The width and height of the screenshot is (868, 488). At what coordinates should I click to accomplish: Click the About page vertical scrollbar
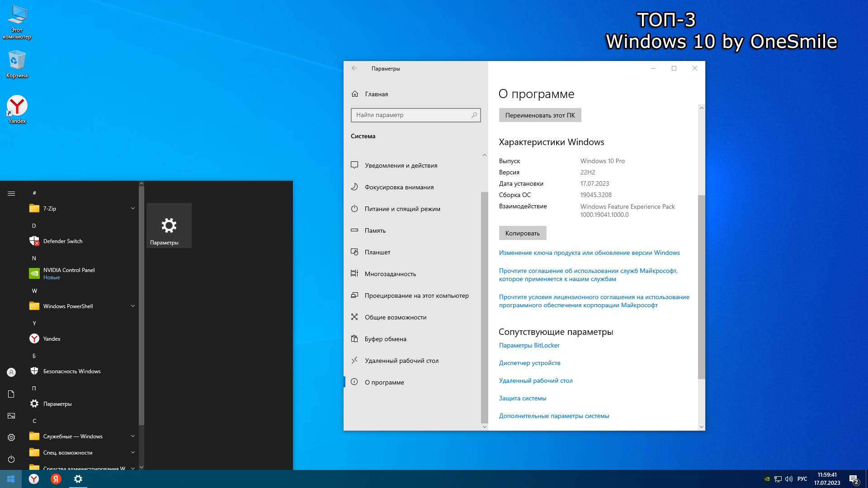701,287
